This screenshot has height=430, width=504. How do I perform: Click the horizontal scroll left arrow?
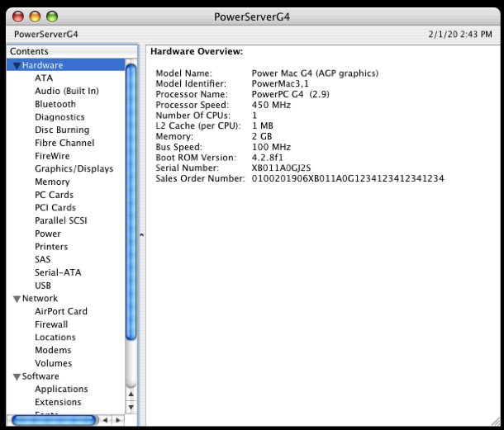click(105, 420)
